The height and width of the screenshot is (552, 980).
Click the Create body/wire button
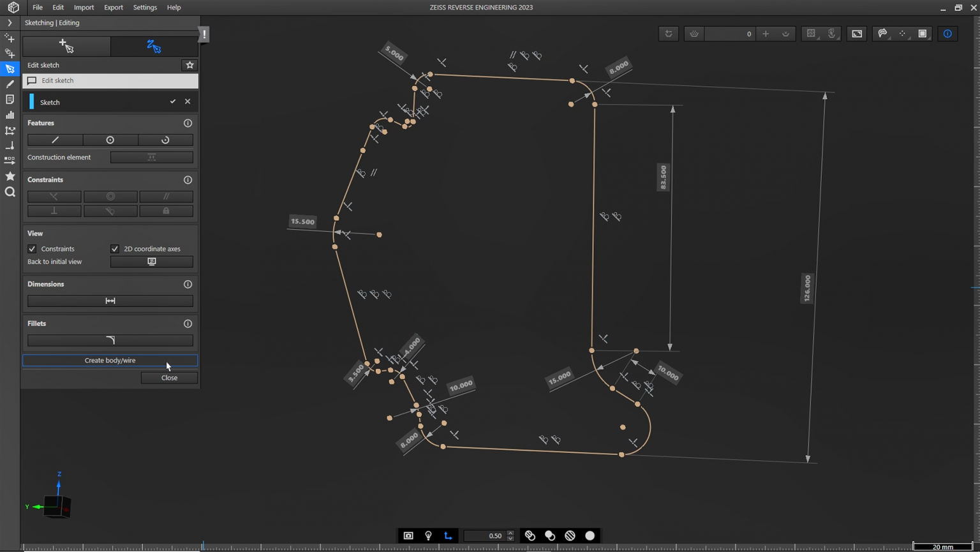tap(110, 360)
